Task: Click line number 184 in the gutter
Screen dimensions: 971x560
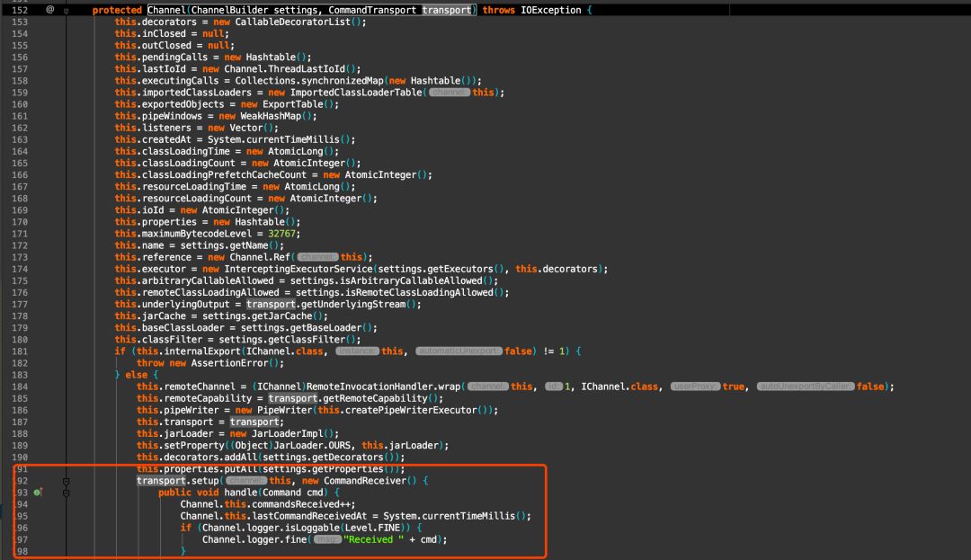Action: (x=20, y=387)
